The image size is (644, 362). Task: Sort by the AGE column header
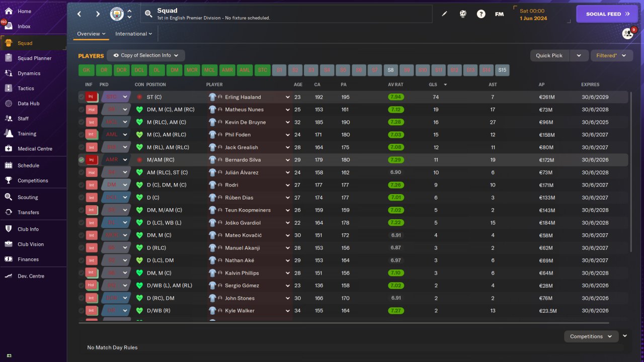pos(298,84)
